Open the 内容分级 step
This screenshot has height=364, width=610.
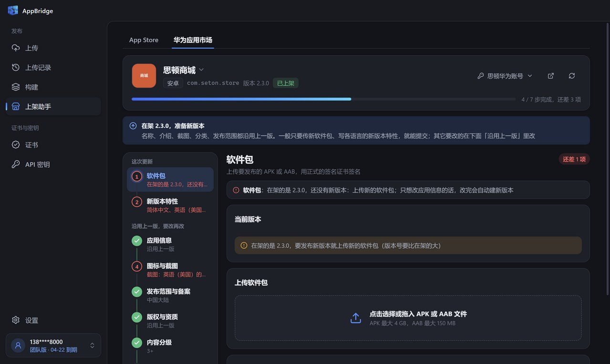[170, 346]
